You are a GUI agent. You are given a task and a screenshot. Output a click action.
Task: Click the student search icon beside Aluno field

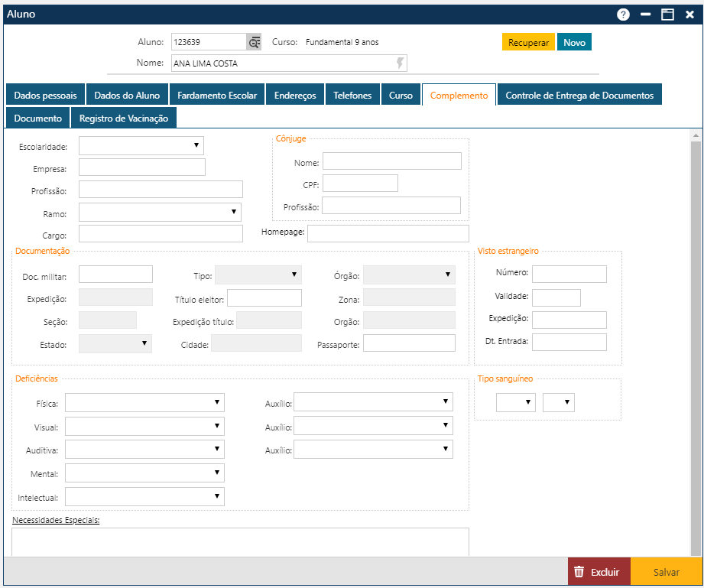coord(255,42)
